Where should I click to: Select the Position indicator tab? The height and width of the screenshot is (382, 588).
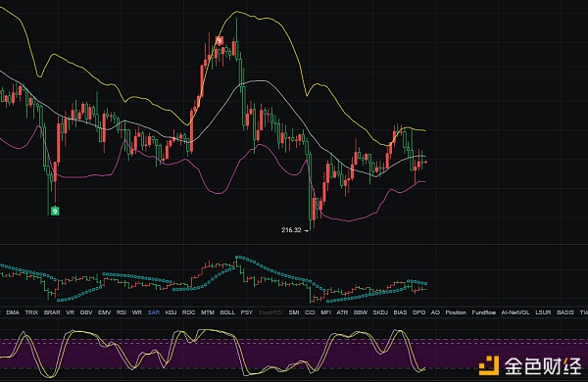pyautogui.click(x=456, y=312)
